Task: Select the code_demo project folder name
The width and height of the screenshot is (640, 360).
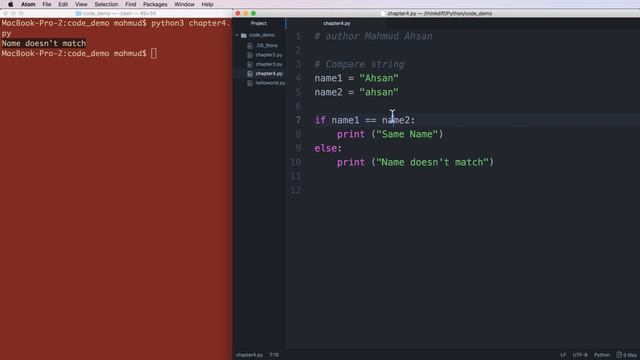Action: (x=262, y=36)
